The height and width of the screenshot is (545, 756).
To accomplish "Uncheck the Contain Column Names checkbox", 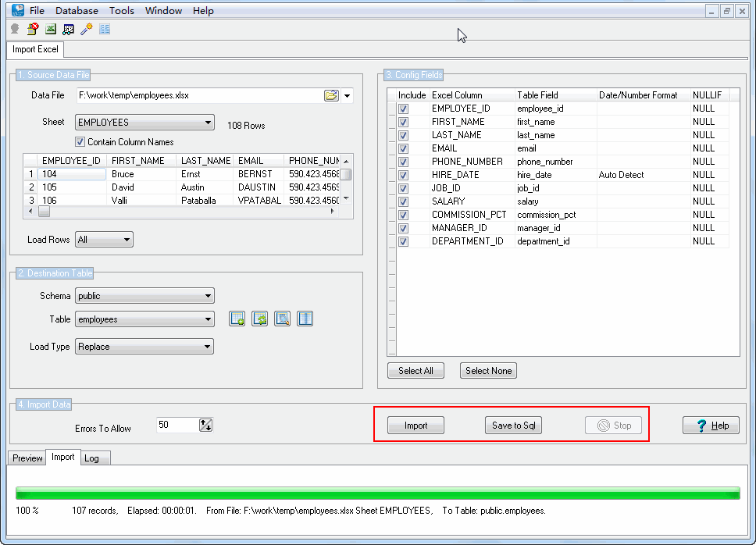I will click(80, 142).
